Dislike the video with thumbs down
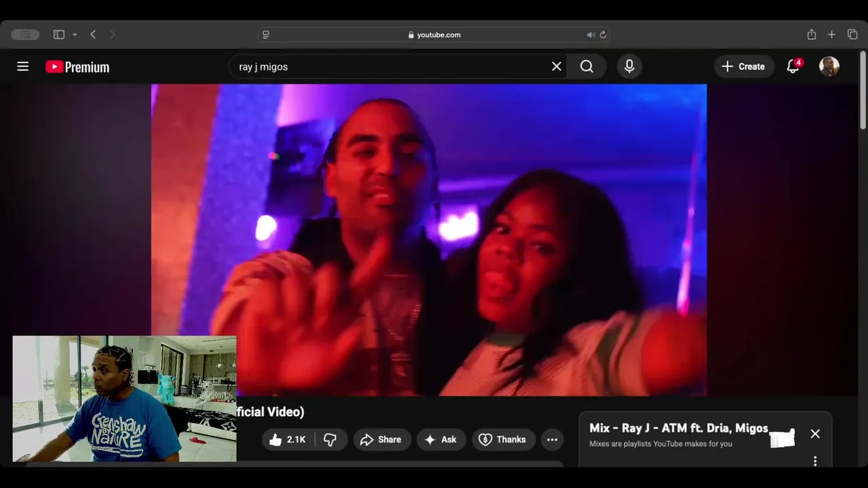The height and width of the screenshot is (488, 868). [330, 440]
